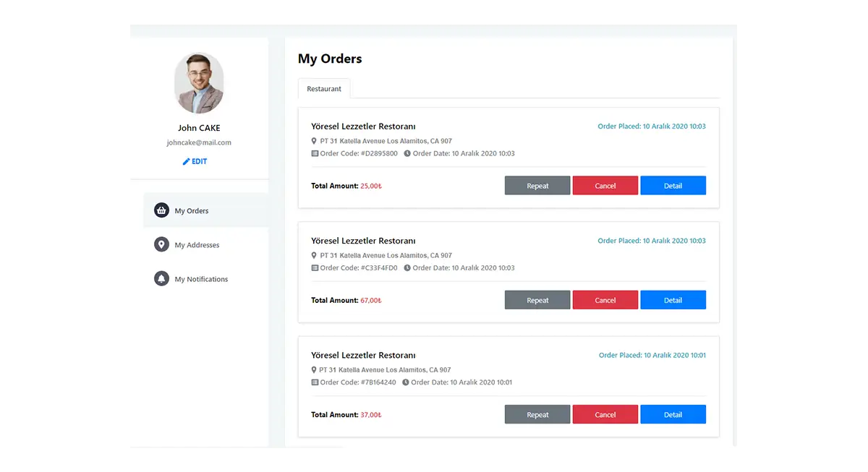Click the order code icon next to #C33F4FD0
The width and height of the screenshot is (868, 472).
315,267
